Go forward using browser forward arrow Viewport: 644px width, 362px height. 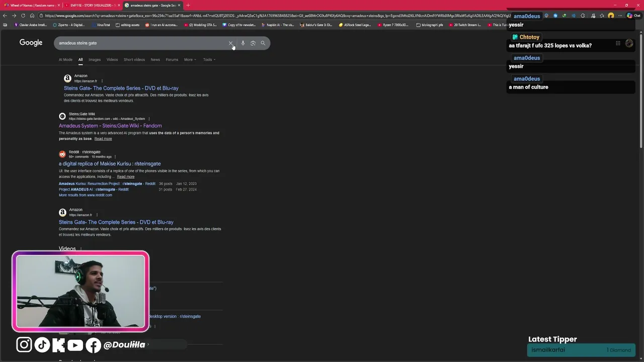(14, 16)
